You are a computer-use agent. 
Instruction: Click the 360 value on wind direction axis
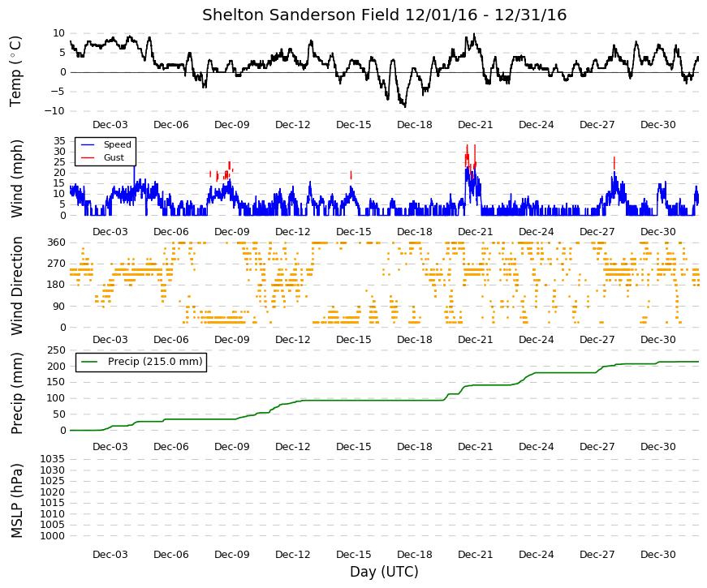point(56,242)
